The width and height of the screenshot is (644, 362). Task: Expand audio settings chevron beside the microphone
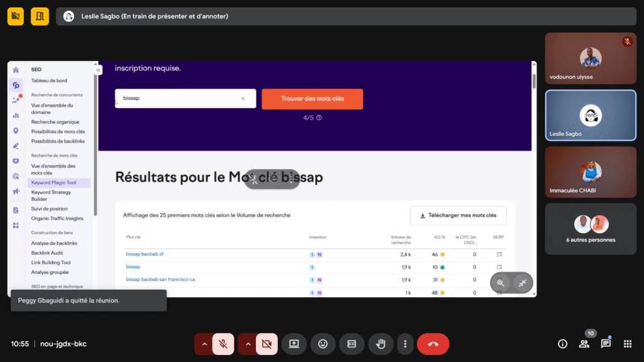[204, 344]
